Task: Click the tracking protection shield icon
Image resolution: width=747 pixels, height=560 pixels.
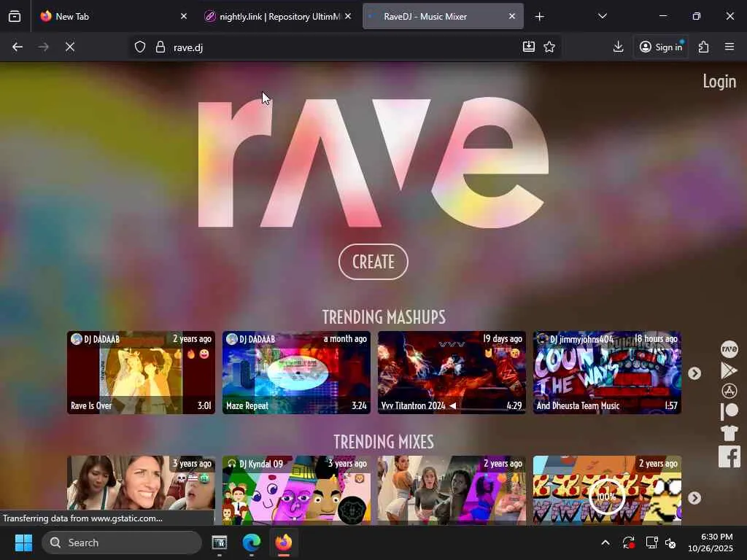Action: 139,47
